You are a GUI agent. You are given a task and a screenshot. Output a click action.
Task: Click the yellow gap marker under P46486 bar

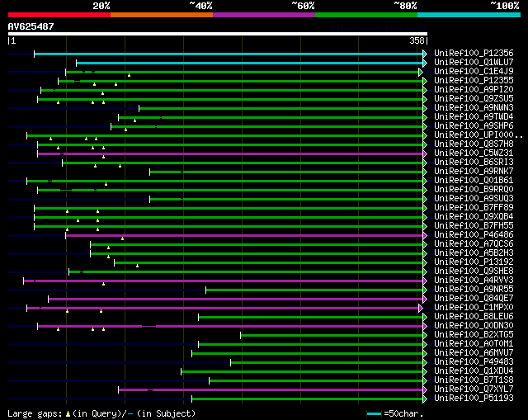click(x=123, y=238)
